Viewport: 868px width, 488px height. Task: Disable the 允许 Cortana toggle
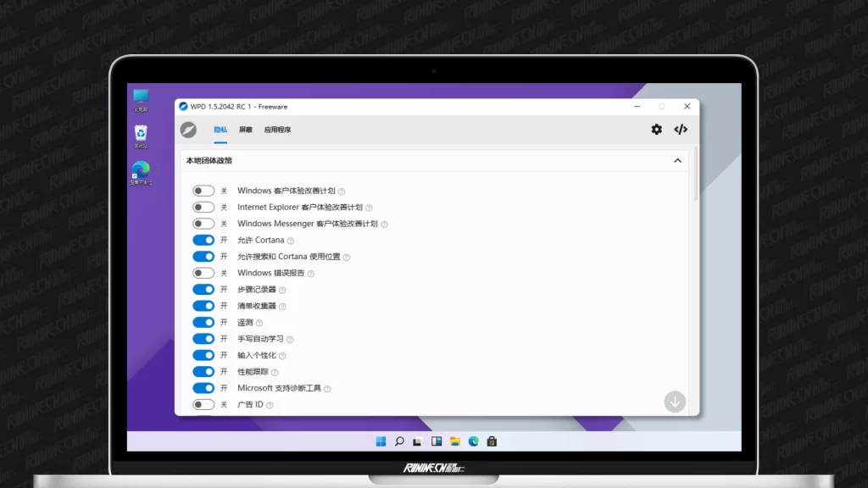pyautogui.click(x=203, y=241)
